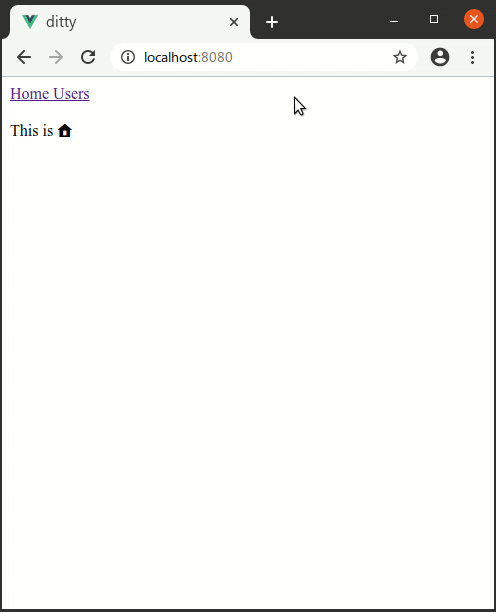Maximize the browser window
The image size is (496, 612).
point(434,19)
